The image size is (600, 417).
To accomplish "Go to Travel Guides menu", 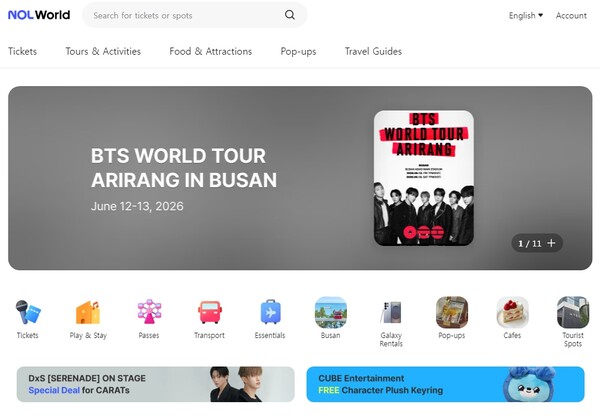I will 373,51.
